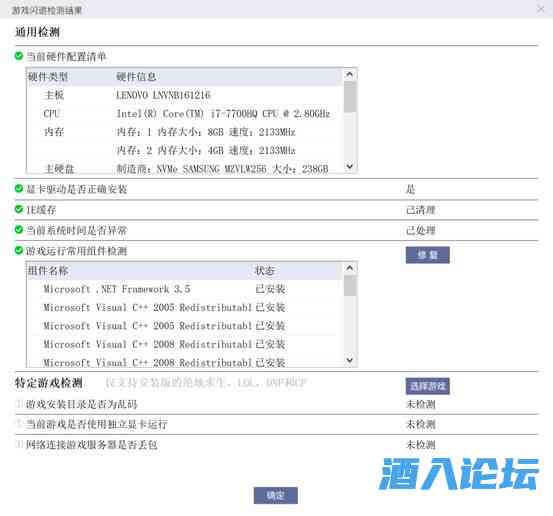Image resolution: width=553 pixels, height=516 pixels.
Task: Click the hardware list's up scroll arrow
Action: (x=350, y=74)
